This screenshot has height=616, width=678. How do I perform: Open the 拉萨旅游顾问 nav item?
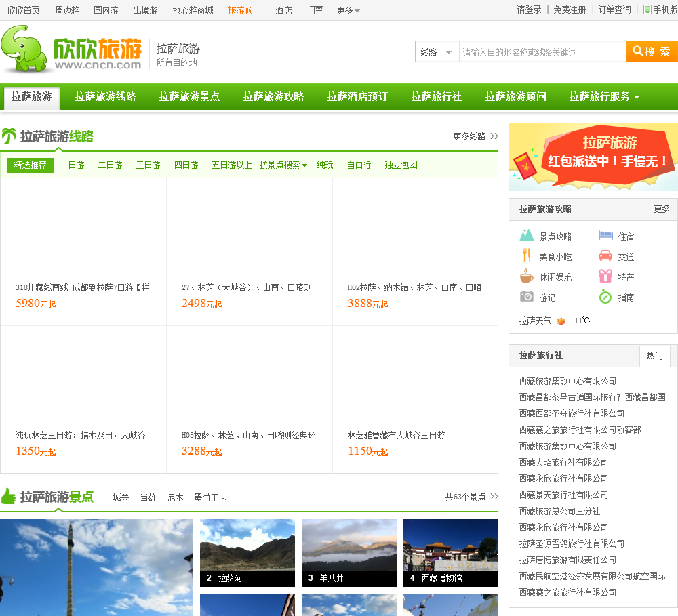point(515,96)
